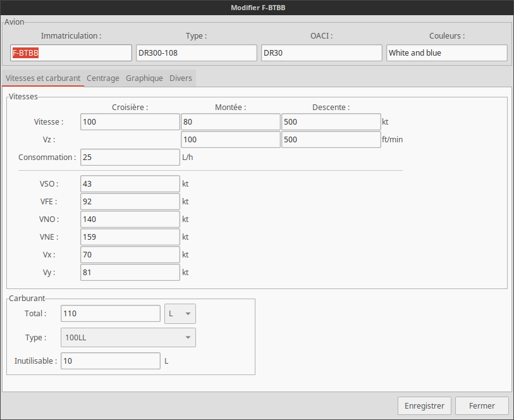The height and width of the screenshot is (420, 514).
Task: Click the VNO field with 140
Action: click(x=130, y=219)
